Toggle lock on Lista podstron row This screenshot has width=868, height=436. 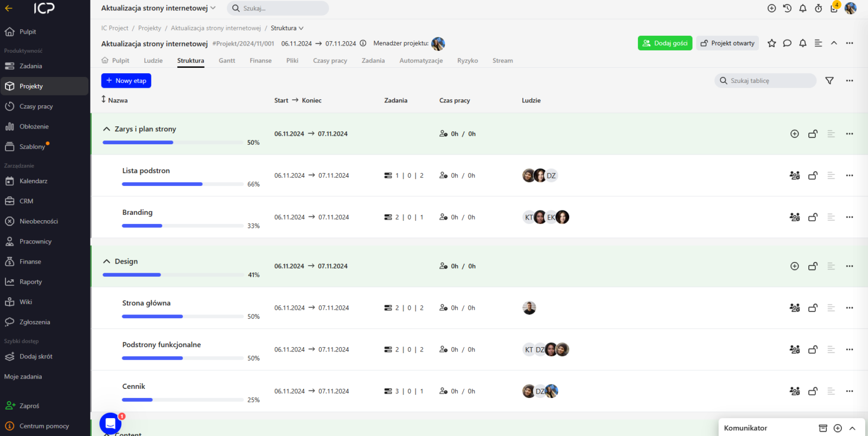(813, 176)
